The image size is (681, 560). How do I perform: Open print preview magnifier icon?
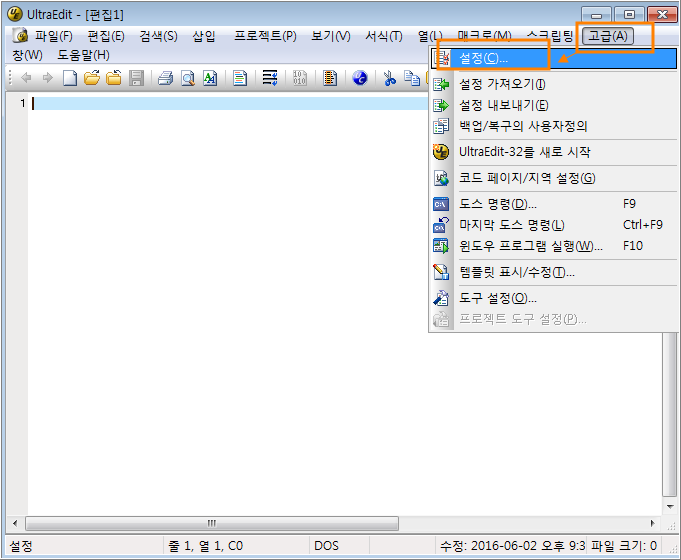(x=188, y=78)
